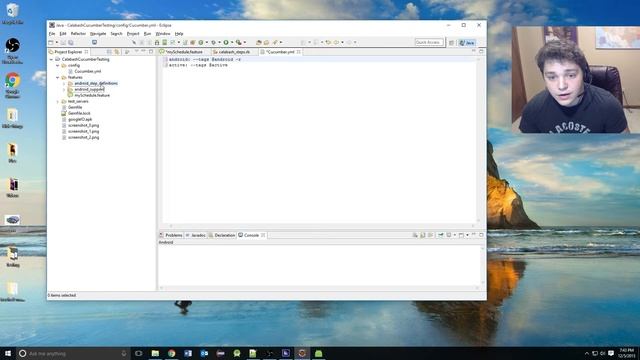640x360 pixels.
Task: Click the Open Type toolbar icon
Action: pos(258,42)
